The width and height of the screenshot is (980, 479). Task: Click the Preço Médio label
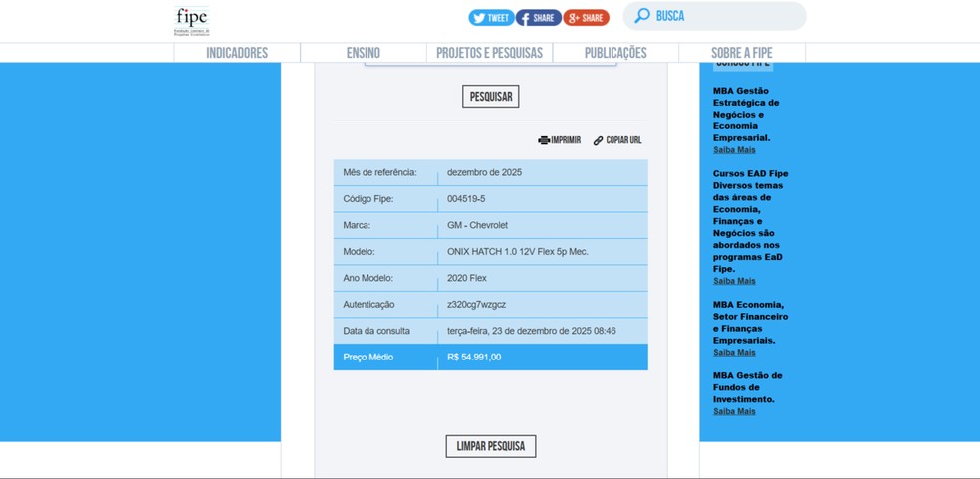coord(368,358)
